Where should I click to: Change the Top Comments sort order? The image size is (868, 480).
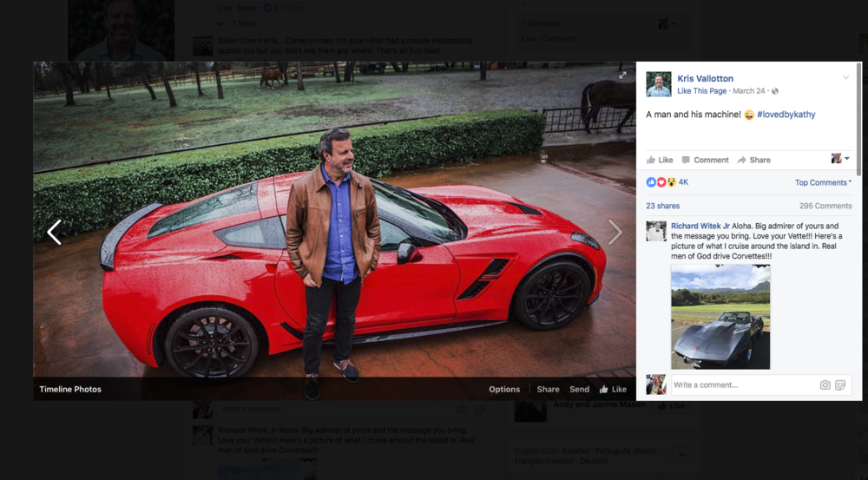[x=823, y=182]
